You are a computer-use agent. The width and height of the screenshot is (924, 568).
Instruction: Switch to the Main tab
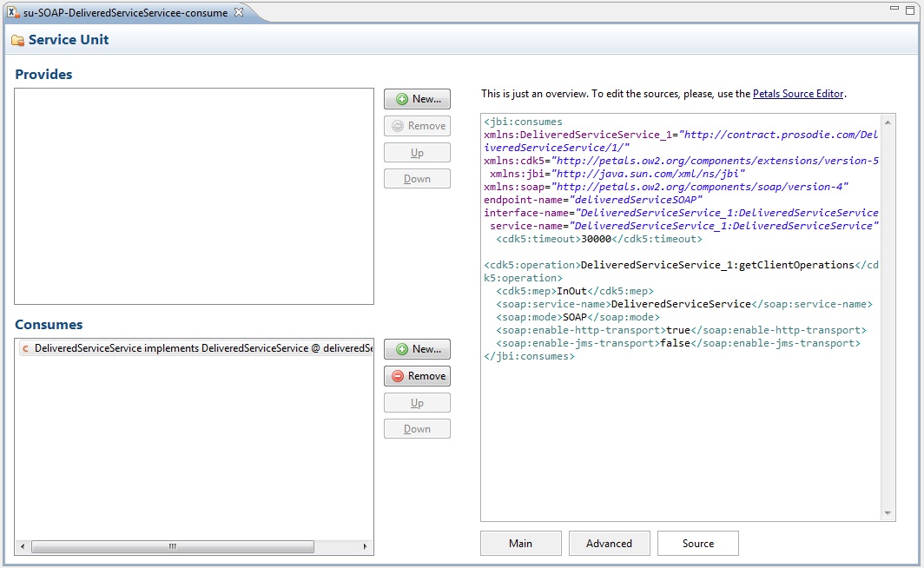pyautogui.click(x=520, y=544)
